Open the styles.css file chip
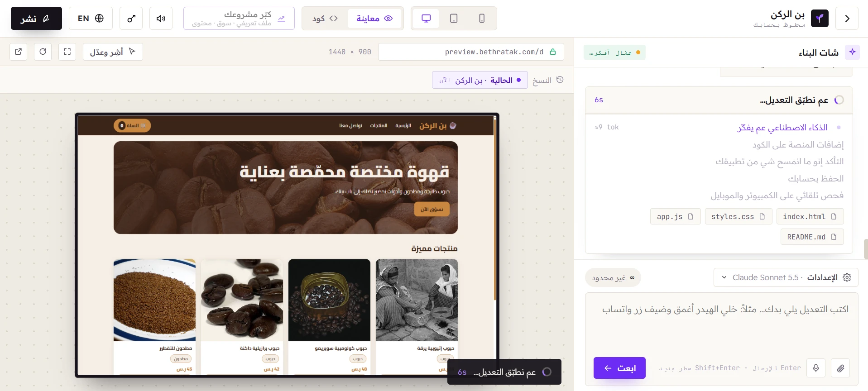868x391 pixels. pos(739,216)
